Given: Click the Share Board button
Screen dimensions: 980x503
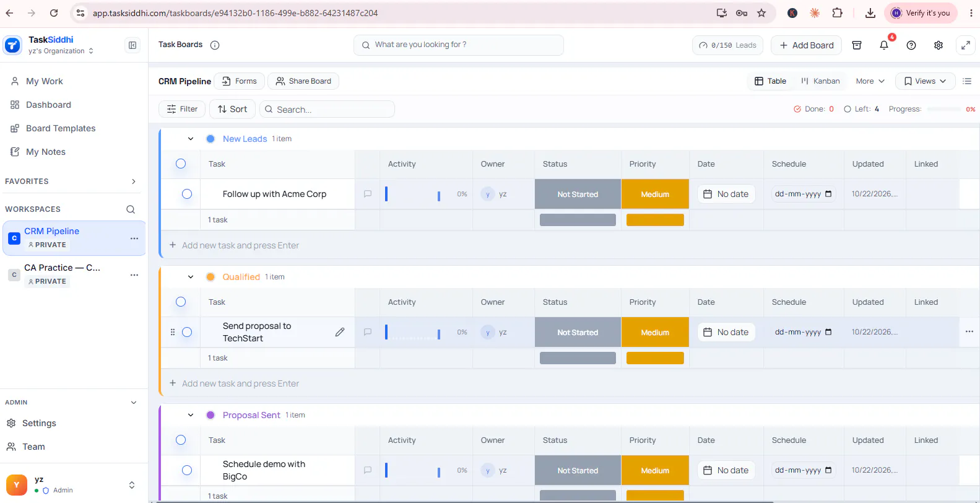Looking at the screenshot, I should (303, 81).
